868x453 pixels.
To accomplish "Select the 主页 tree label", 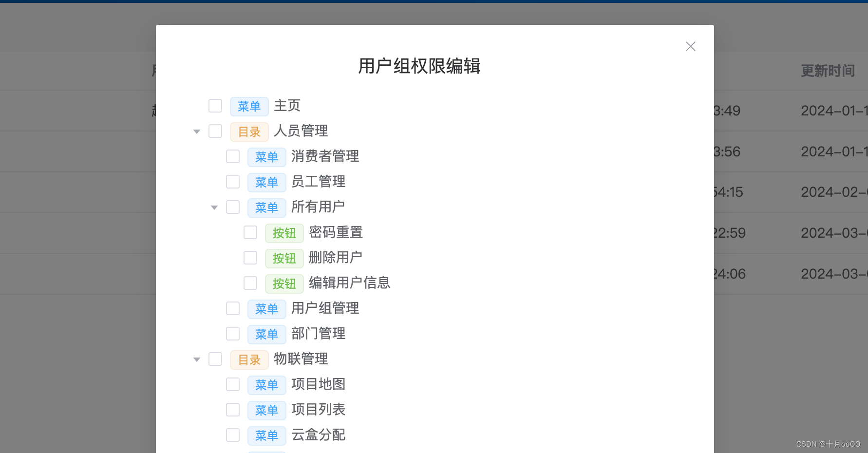I will [x=287, y=106].
